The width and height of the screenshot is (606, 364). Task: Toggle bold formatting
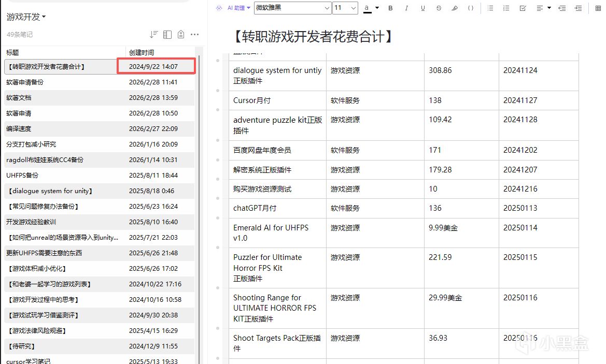[x=390, y=8]
